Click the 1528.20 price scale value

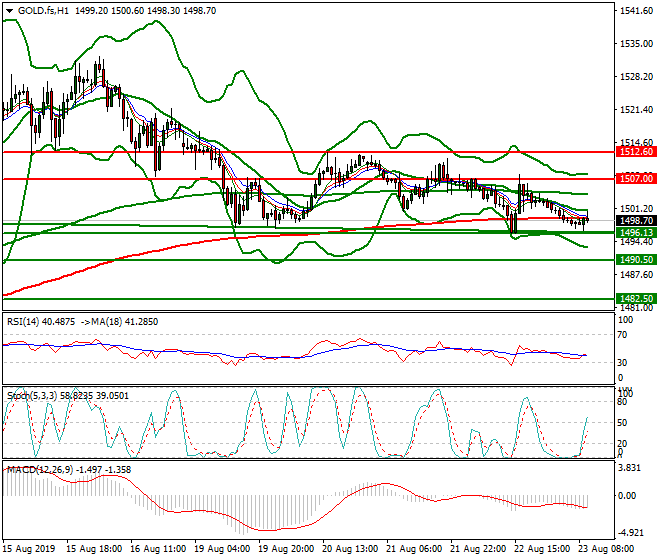(637, 77)
